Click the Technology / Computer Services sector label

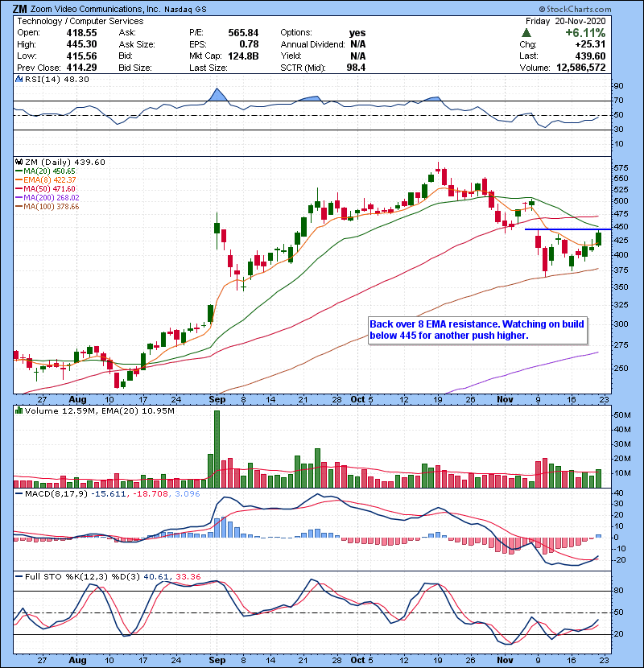click(x=80, y=21)
